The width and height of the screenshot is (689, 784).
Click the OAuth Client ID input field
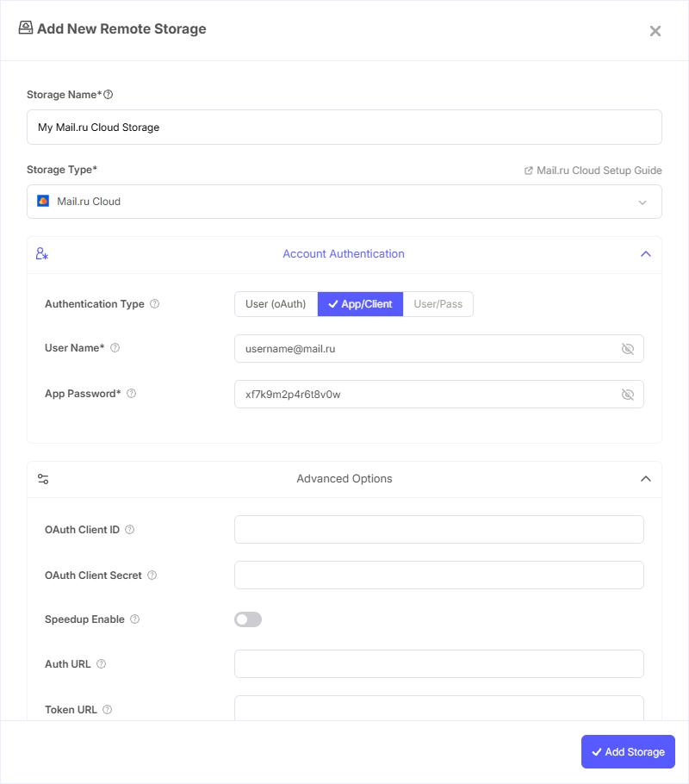(x=439, y=529)
